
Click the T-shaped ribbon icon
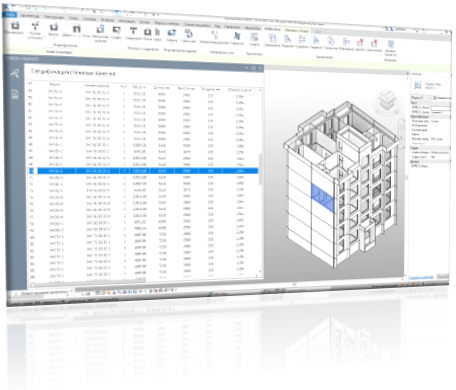coord(133,31)
